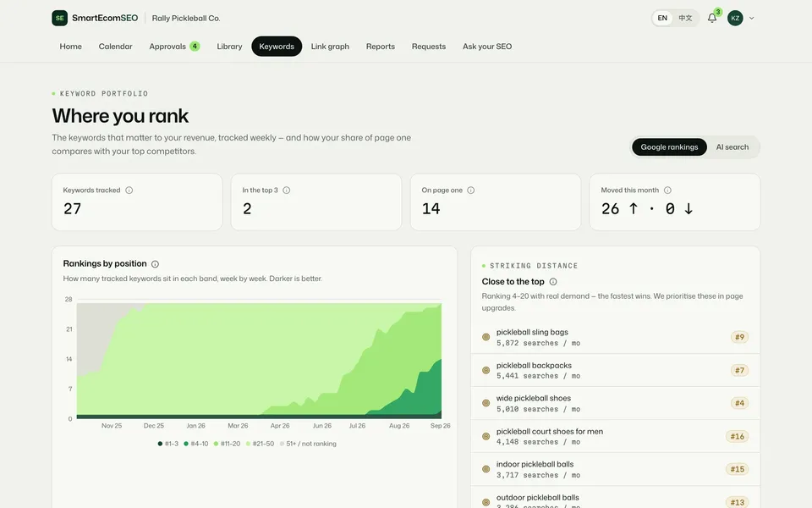Open the pickleball backpacks keyword
The width and height of the screenshot is (812, 508).
tap(615, 370)
